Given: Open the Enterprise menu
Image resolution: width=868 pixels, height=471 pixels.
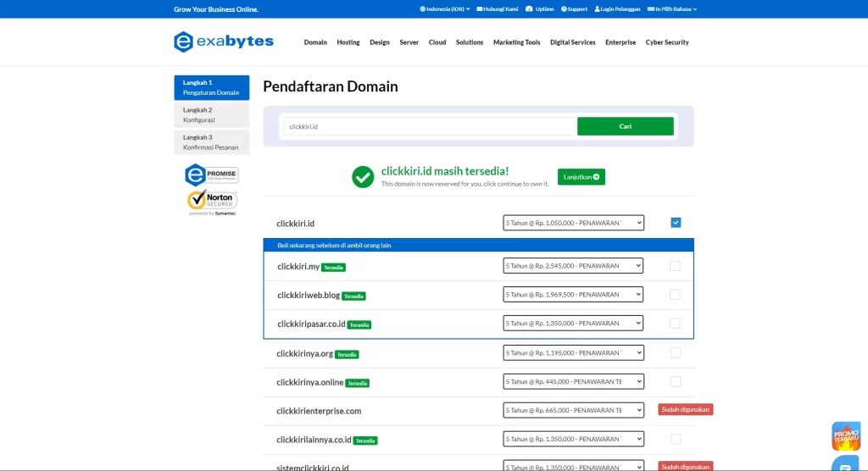Looking at the screenshot, I should coord(620,42).
